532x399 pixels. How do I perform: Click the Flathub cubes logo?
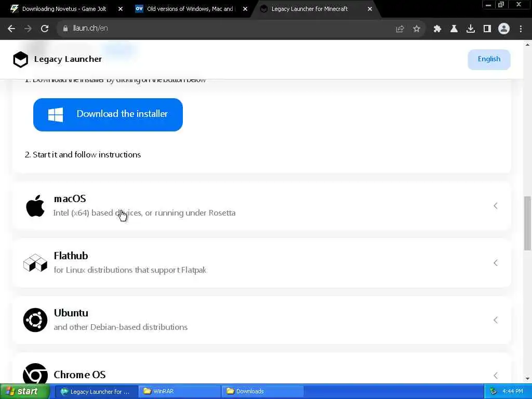coord(35,263)
